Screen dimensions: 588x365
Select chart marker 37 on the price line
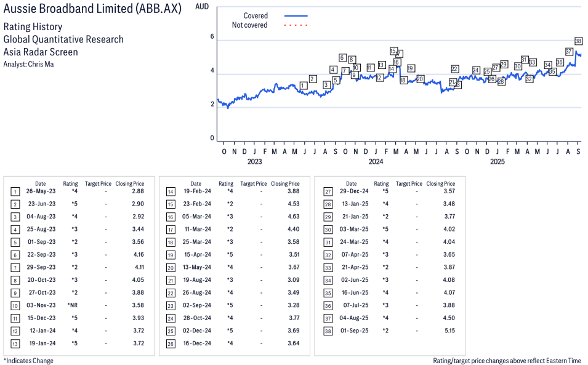[x=569, y=52]
